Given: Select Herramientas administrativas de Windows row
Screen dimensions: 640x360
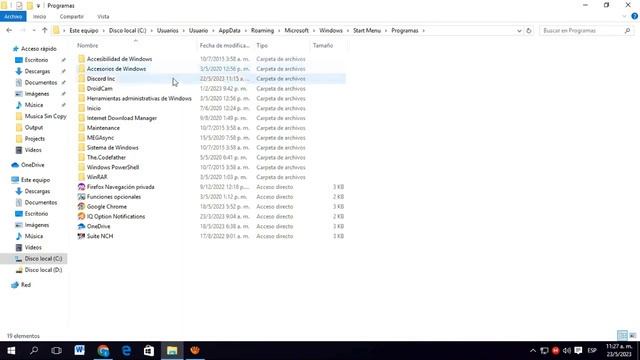Looking at the screenshot, I should pos(211,98).
